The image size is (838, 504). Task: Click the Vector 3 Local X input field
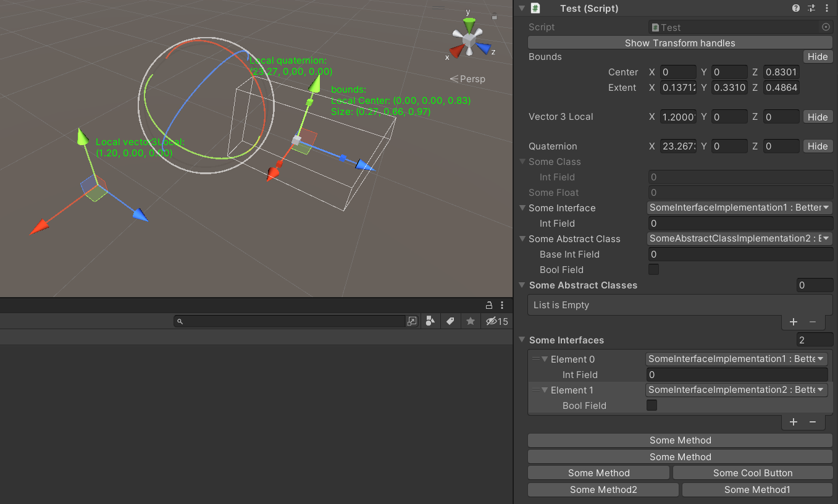pyautogui.click(x=678, y=117)
